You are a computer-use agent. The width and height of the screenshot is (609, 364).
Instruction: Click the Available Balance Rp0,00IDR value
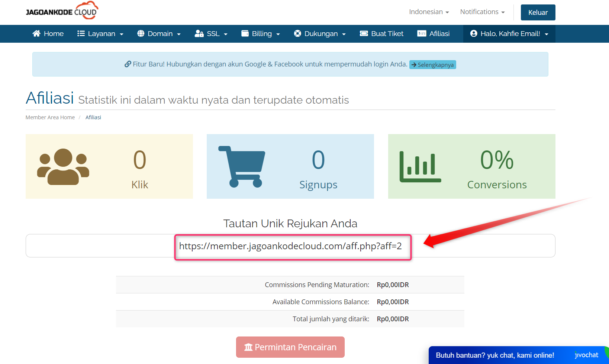coord(393,302)
